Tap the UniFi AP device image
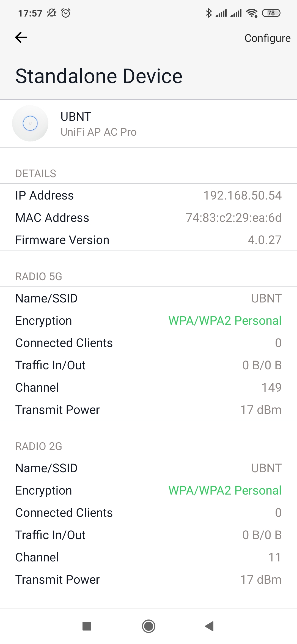 pyautogui.click(x=30, y=123)
